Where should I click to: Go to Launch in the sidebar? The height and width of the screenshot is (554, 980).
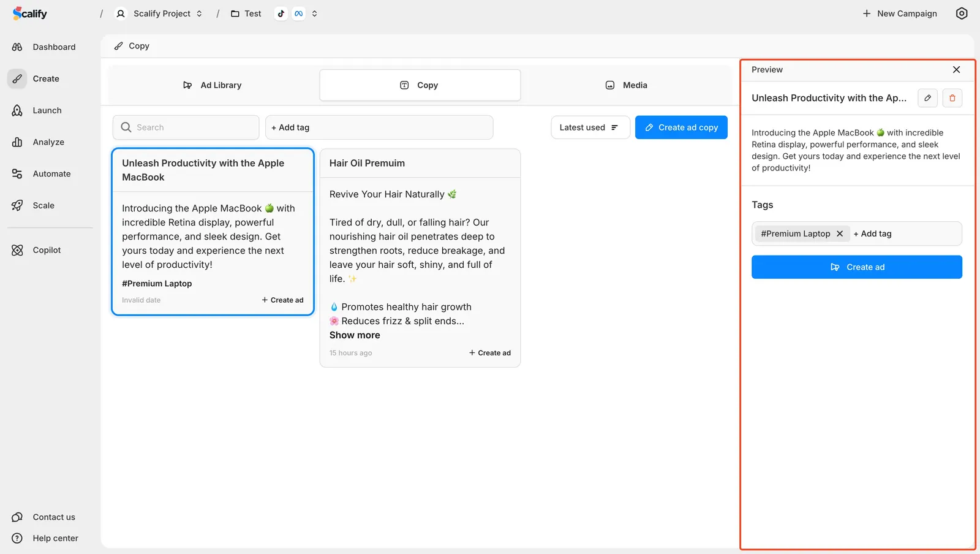tap(47, 110)
